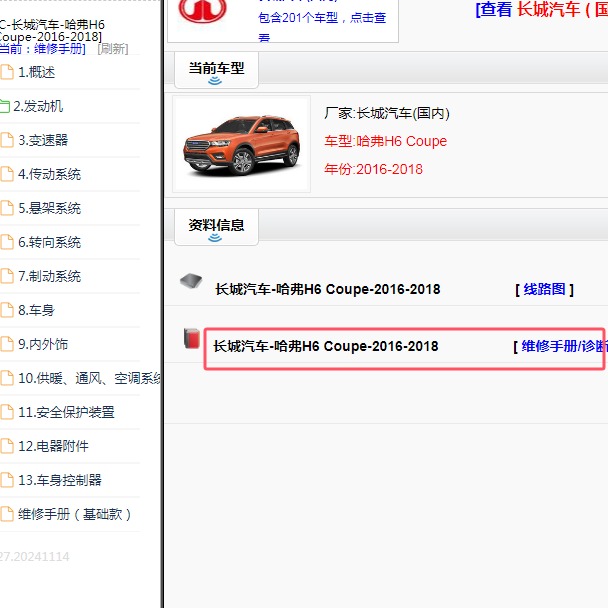608x608 pixels.
Task: Open 10.供暖、通风、空调系统 chapter
Action: pos(90,378)
